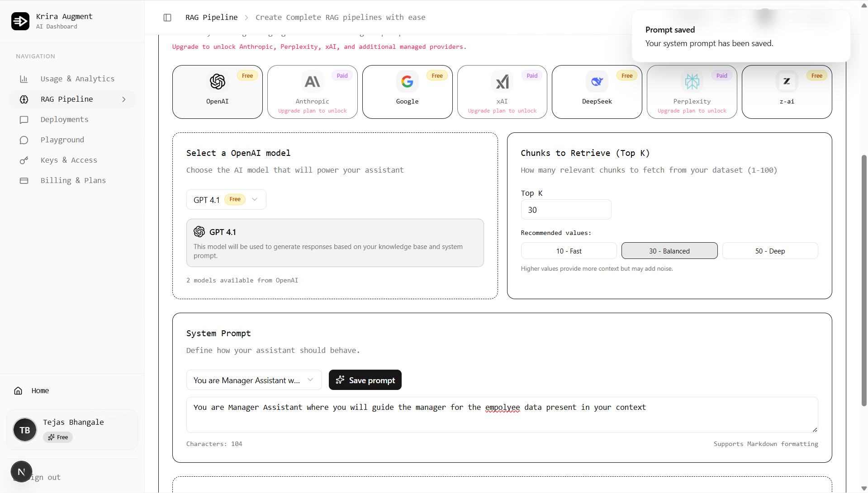
Task: Click the Krira Augment logo icon
Action: 20,21
